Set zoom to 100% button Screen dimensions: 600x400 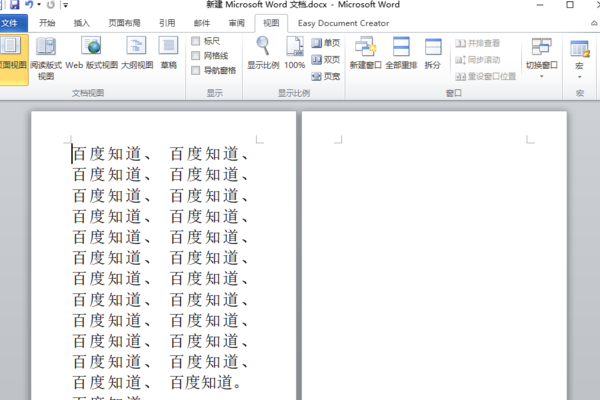[x=295, y=54]
